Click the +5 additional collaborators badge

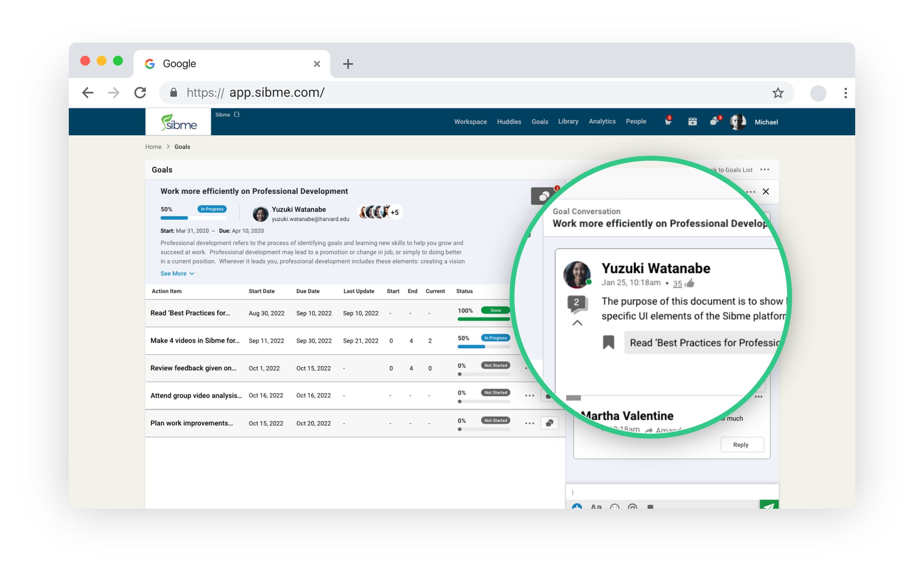(x=394, y=212)
